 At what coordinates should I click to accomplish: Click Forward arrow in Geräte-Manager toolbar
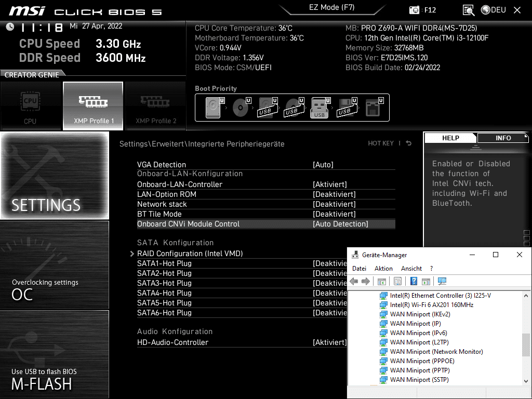coord(365,281)
